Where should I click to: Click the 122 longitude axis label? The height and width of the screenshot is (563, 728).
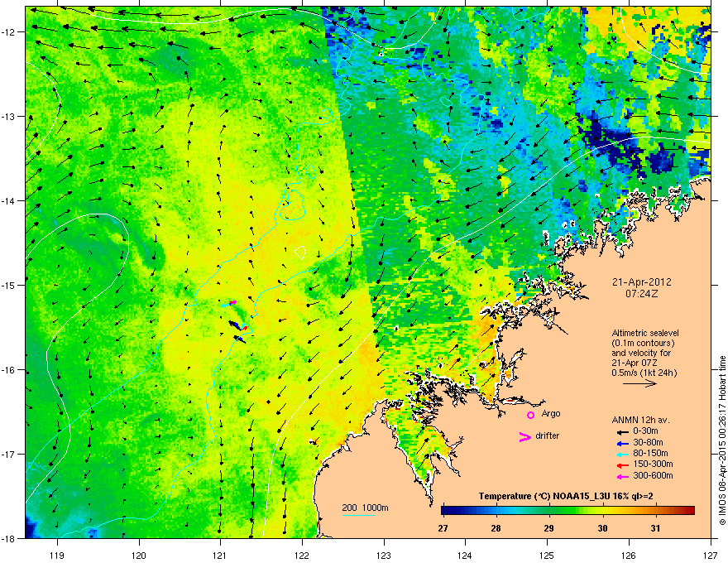click(302, 556)
